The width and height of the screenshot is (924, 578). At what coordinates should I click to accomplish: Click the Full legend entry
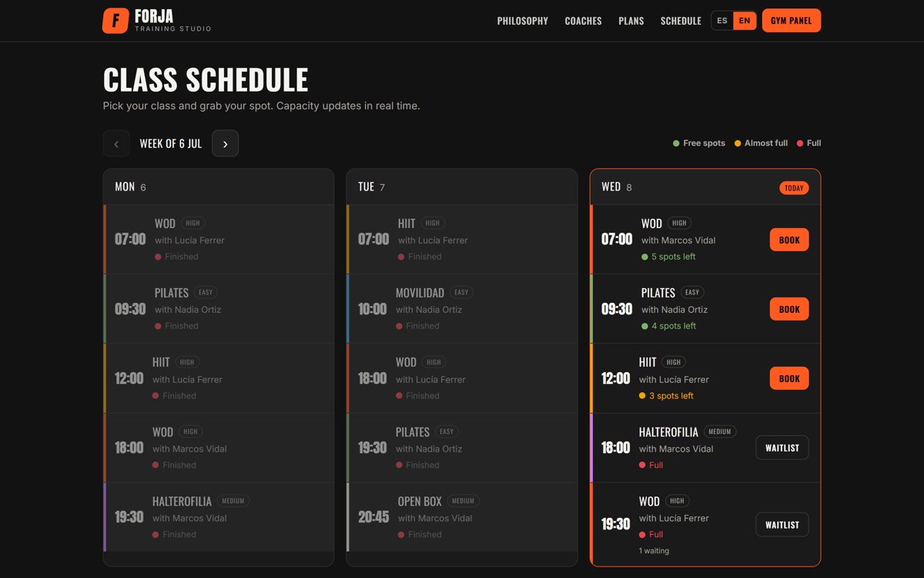(x=809, y=143)
